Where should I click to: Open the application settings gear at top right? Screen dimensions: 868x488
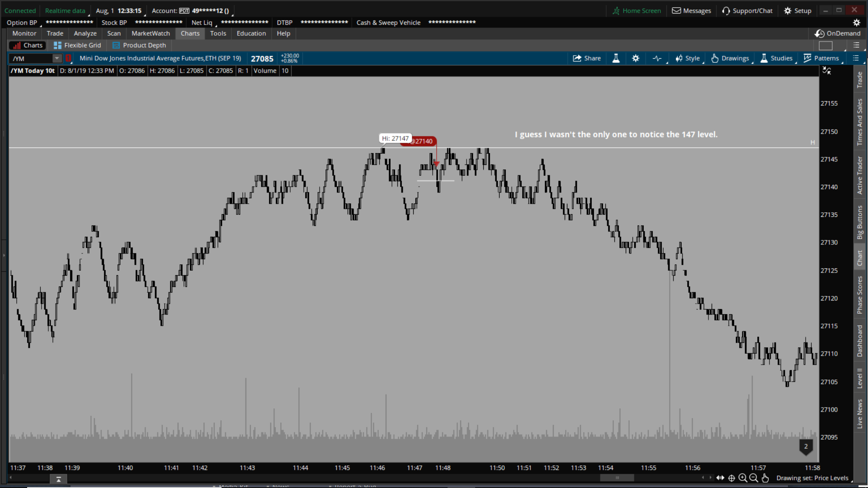pos(856,23)
